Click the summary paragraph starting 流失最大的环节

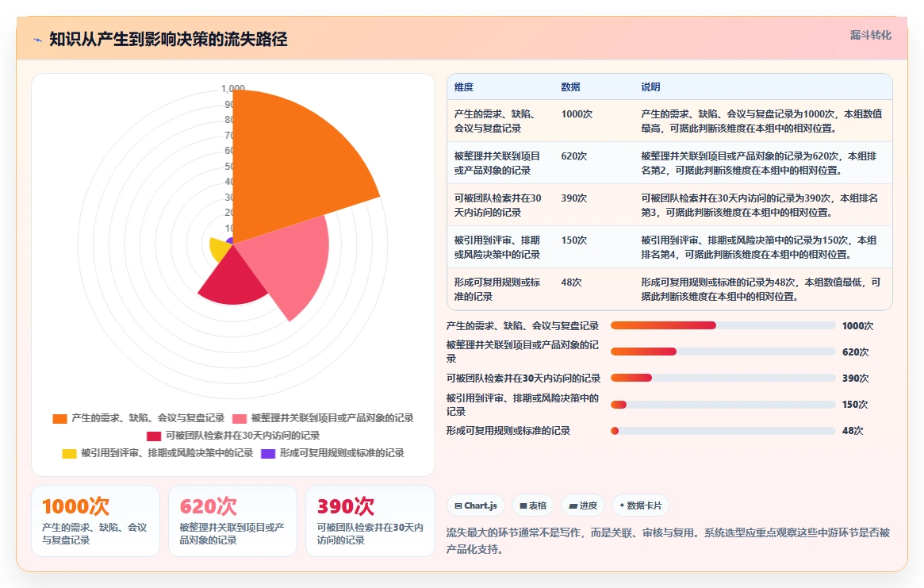pos(669,541)
